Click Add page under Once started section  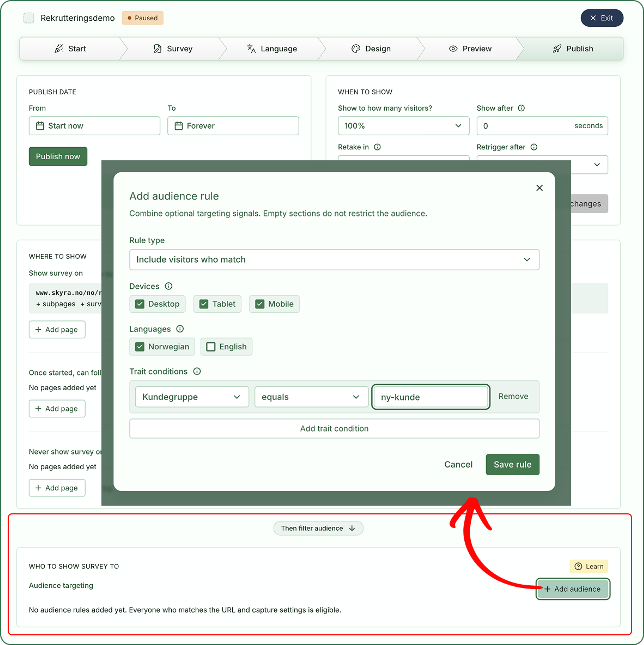tap(57, 409)
